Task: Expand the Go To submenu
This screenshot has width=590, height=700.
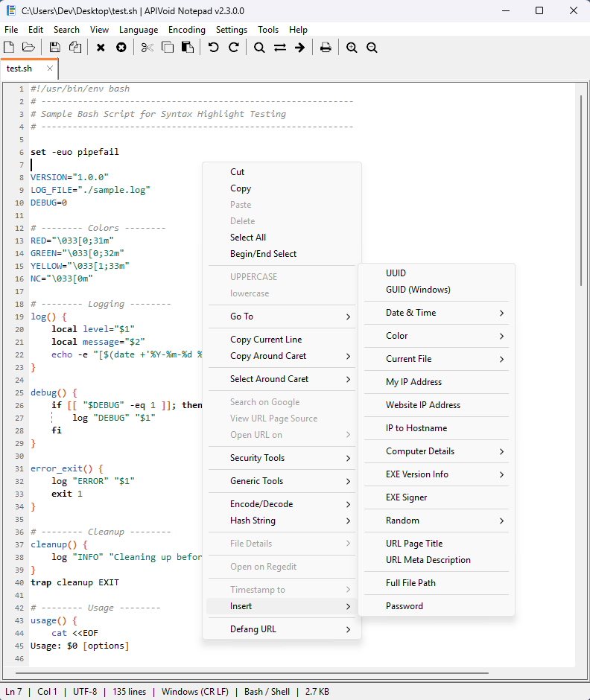Action: [x=282, y=316]
